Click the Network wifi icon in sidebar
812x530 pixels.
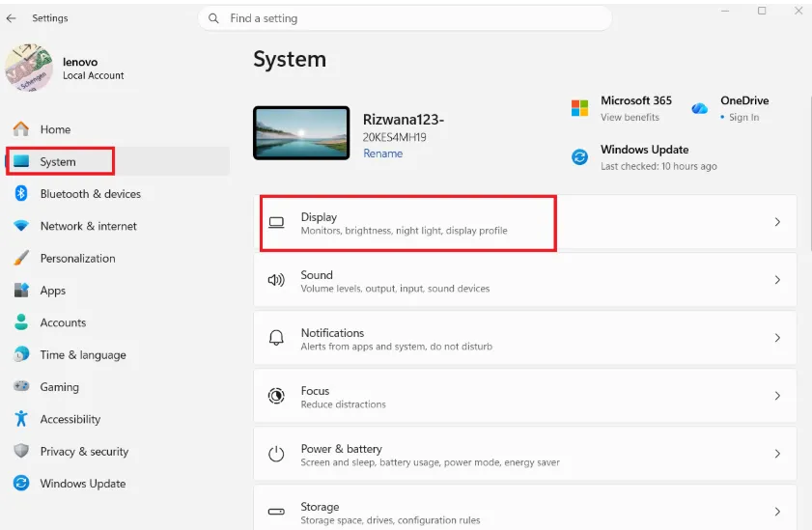pos(21,226)
